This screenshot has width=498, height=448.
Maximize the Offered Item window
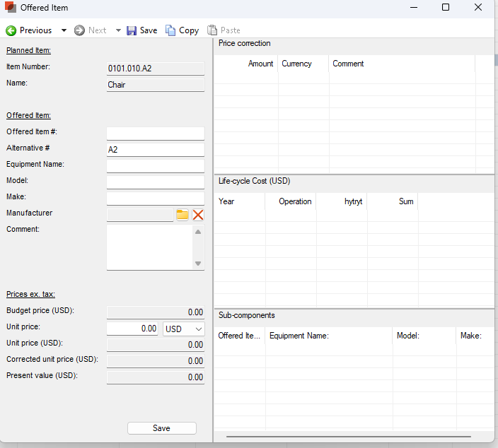click(x=446, y=8)
